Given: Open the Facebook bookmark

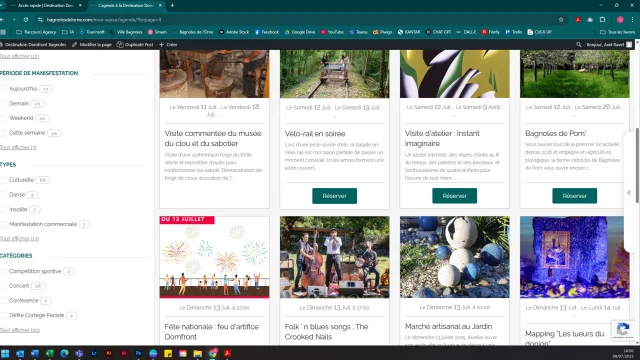Looking at the screenshot, I should [267, 32].
